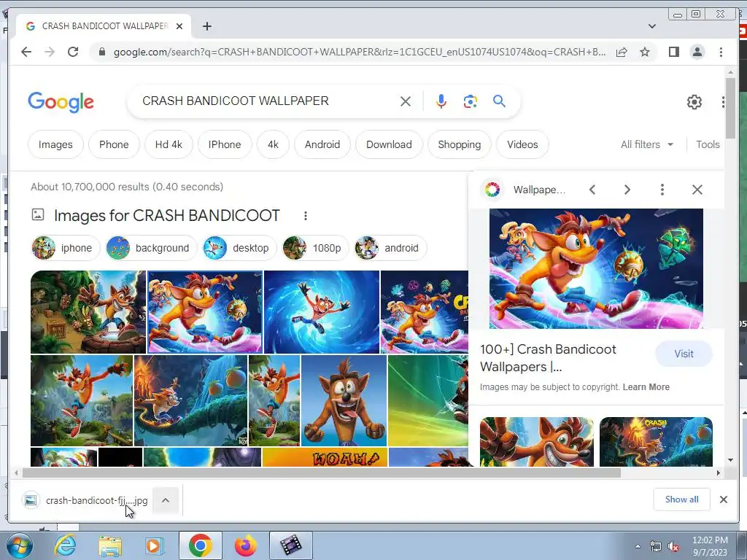This screenshot has width=747, height=560.
Task: Close the image preview panel
Action: [697, 190]
